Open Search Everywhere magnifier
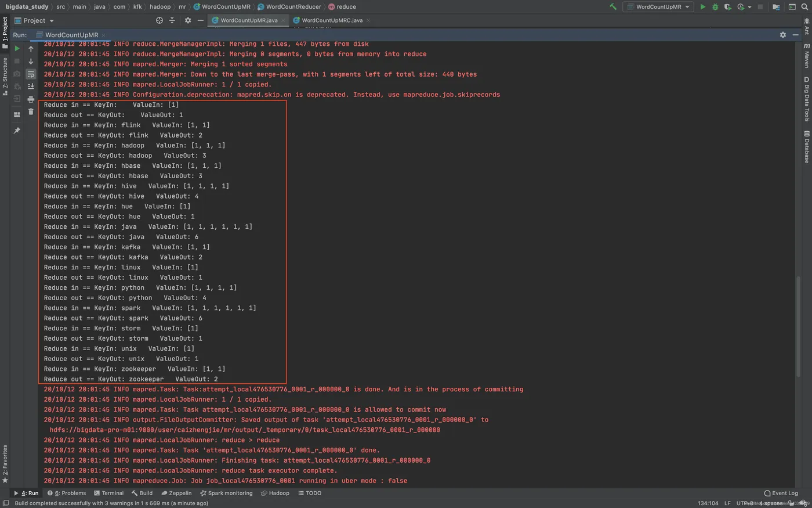This screenshot has height=508, width=812. [x=804, y=7]
